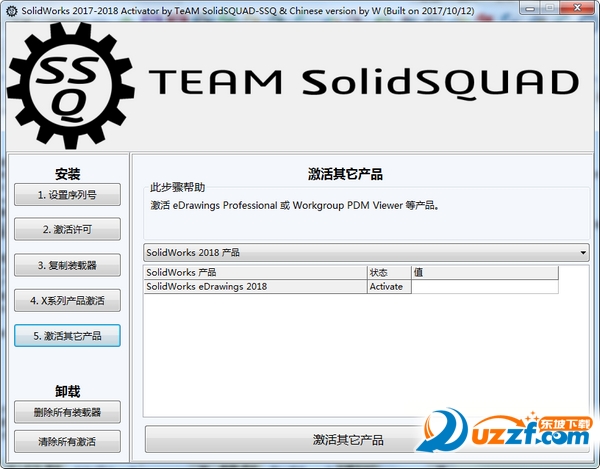600x469 pixels.
Task: Select the '3. 复制装载器' step
Action: pos(67,265)
